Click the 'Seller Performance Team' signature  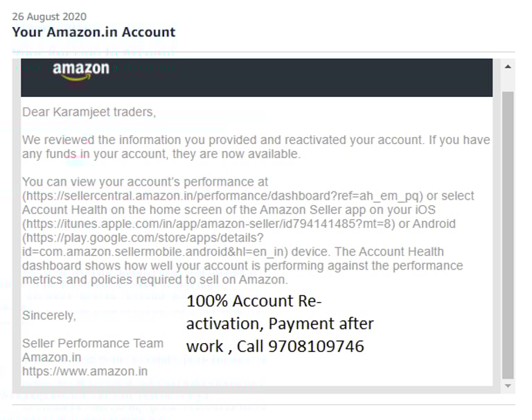pyautogui.click(x=93, y=343)
